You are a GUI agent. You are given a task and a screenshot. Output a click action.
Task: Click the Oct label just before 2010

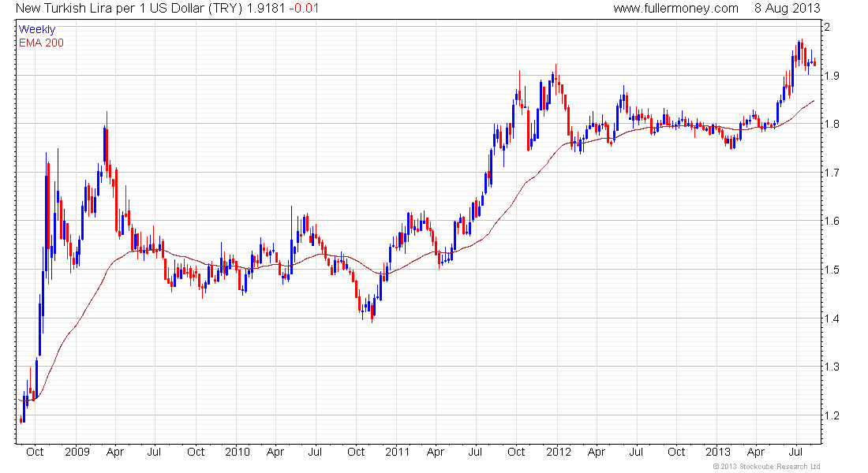coord(196,452)
